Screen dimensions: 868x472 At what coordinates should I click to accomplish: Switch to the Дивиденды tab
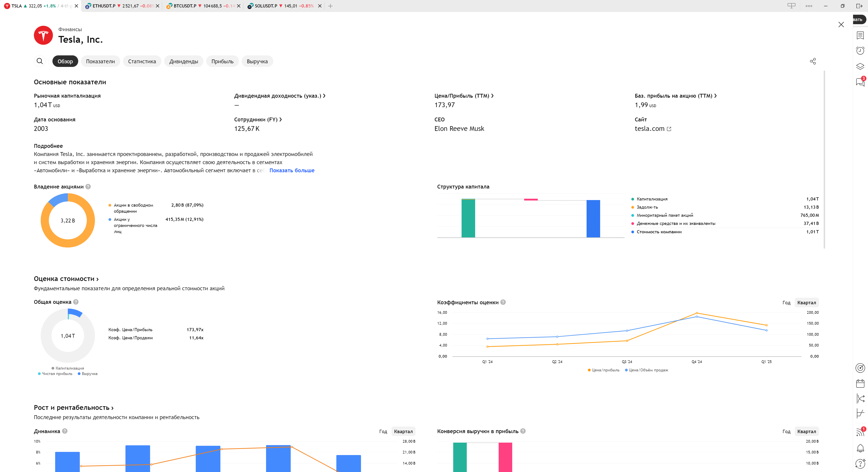tap(184, 61)
